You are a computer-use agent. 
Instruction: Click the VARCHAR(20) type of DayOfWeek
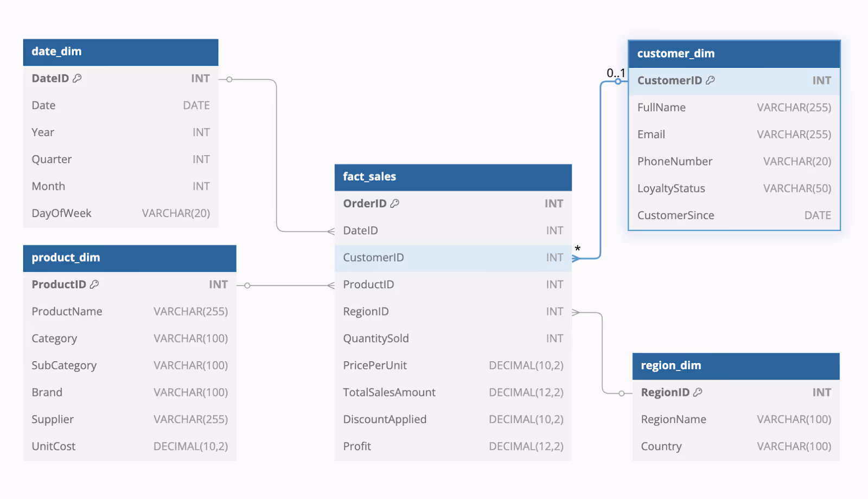pyautogui.click(x=176, y=214)
